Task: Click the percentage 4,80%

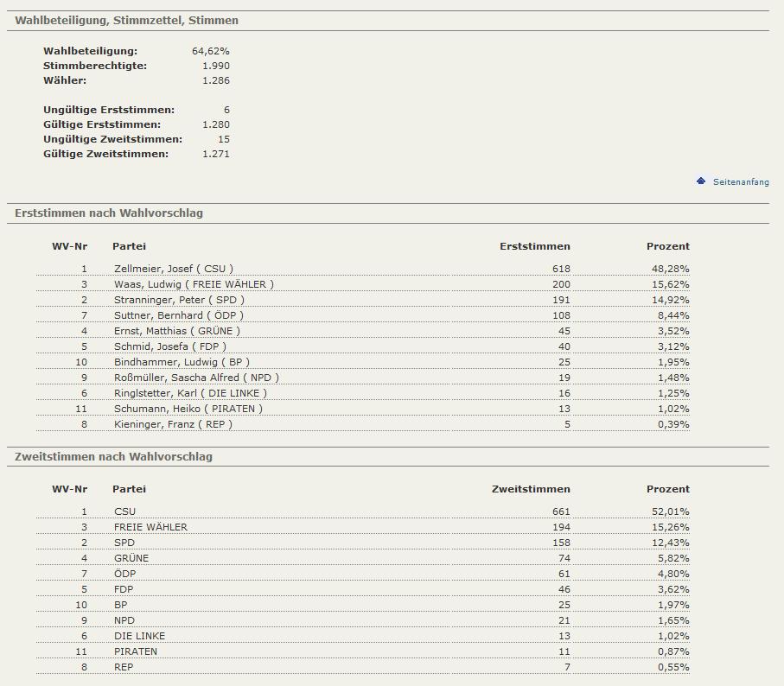Action: click(673, 574)
